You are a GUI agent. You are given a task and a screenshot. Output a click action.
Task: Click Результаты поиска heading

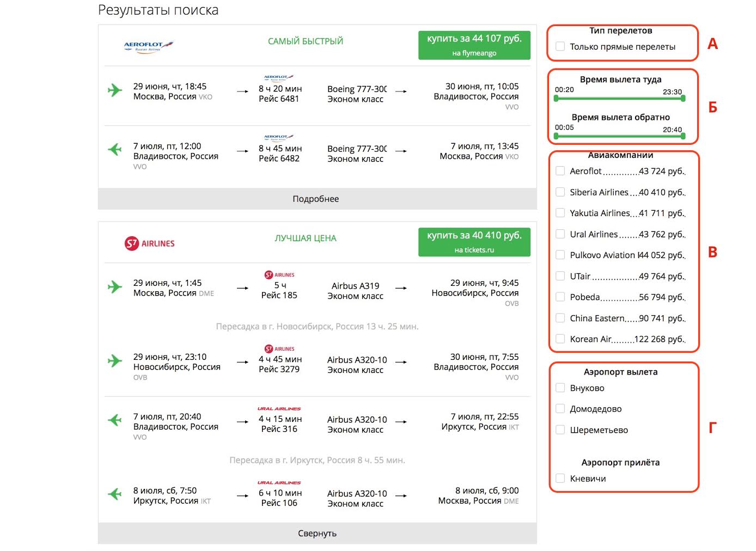coord(158,10)
